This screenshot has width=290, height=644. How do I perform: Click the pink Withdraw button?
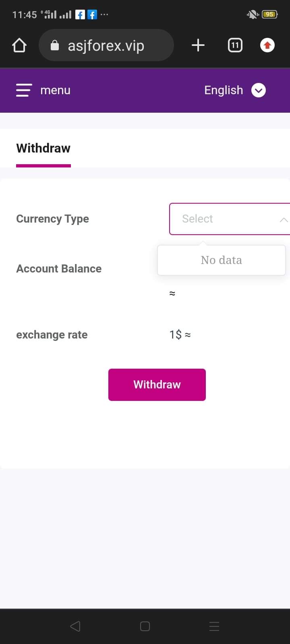coord(157,385)
